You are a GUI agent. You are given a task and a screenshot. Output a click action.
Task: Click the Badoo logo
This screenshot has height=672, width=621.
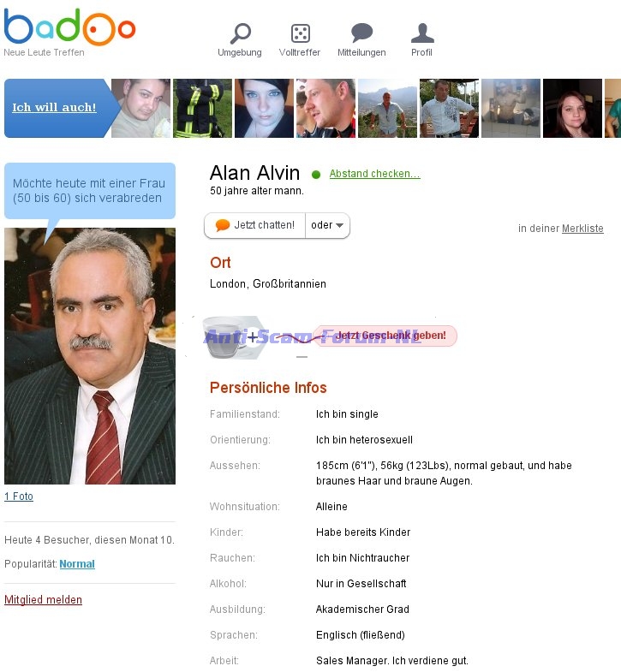click(69, 27)
